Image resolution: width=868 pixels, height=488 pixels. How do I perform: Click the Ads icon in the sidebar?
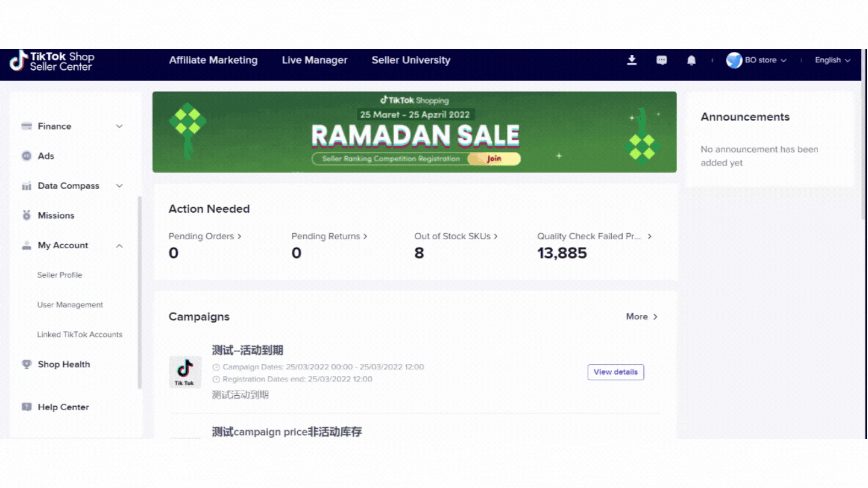click(x=27, y=156)
